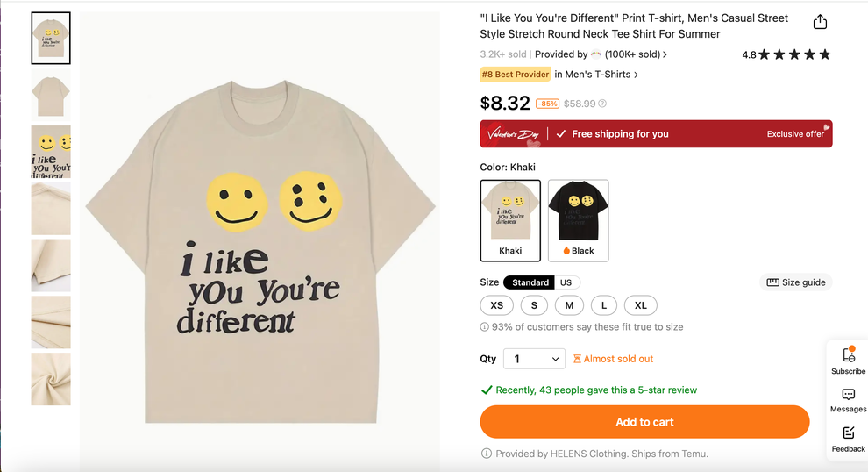View the back-of-shirt thumbnail image
868x472 pixels.
pyautogui.click(x=51, y=95)
